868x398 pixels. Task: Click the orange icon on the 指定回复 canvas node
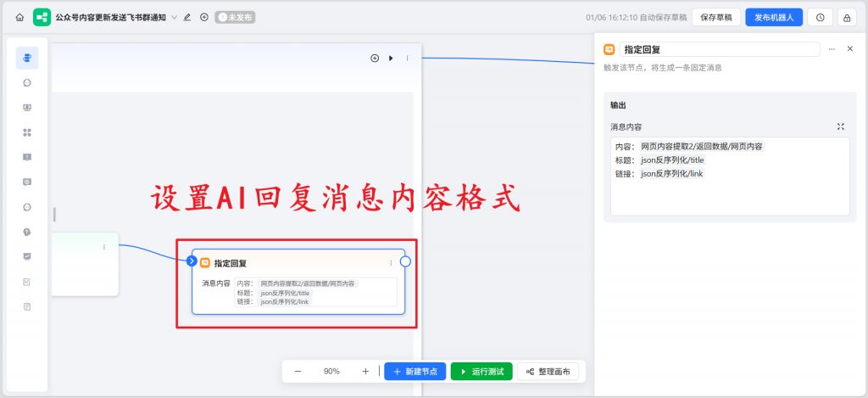pos(205,263)
